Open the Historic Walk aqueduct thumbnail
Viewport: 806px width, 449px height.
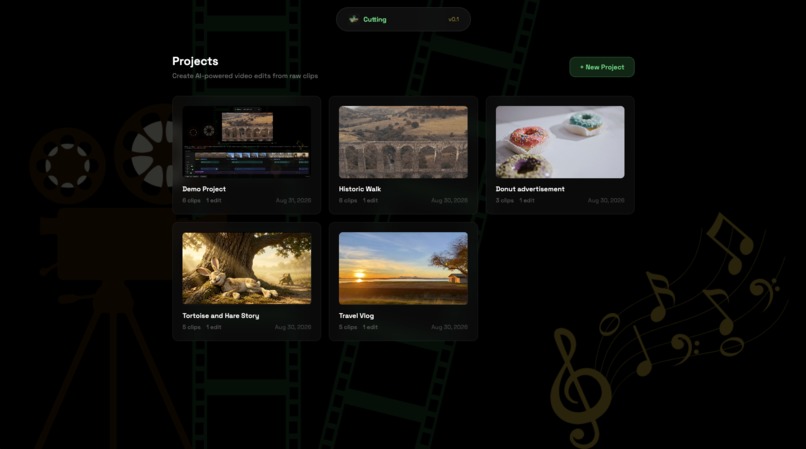point(403,142)
